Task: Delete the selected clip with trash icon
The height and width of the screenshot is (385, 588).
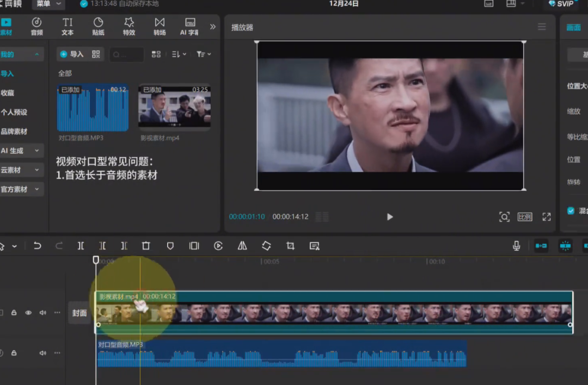Action: 146,246
